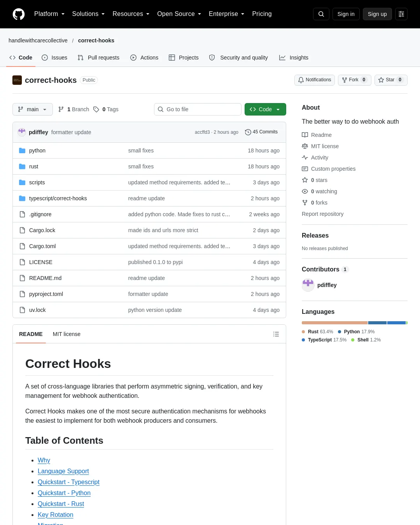Click the Notifications button
The width and height of the screenshot is (420, 525).
pos(315,80)
